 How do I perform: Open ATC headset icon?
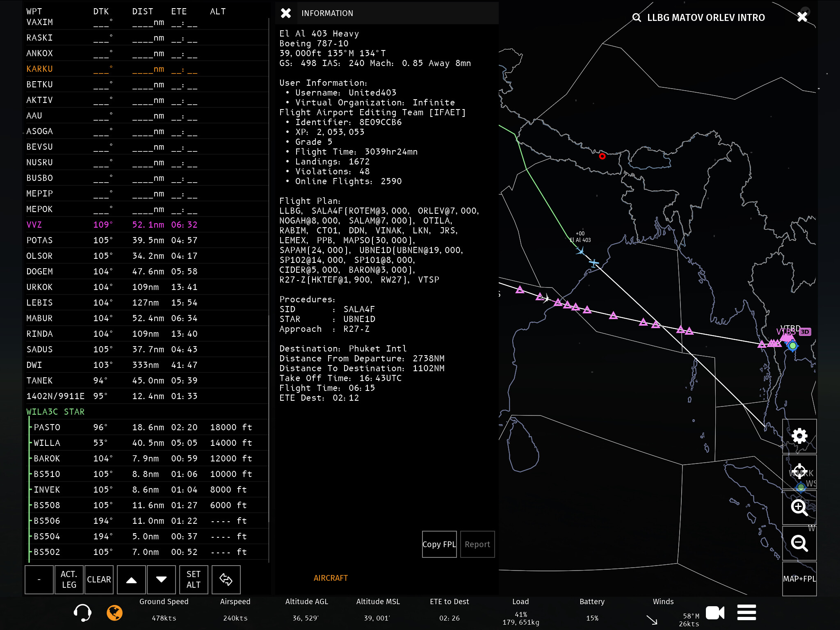[x=82, y=613]
